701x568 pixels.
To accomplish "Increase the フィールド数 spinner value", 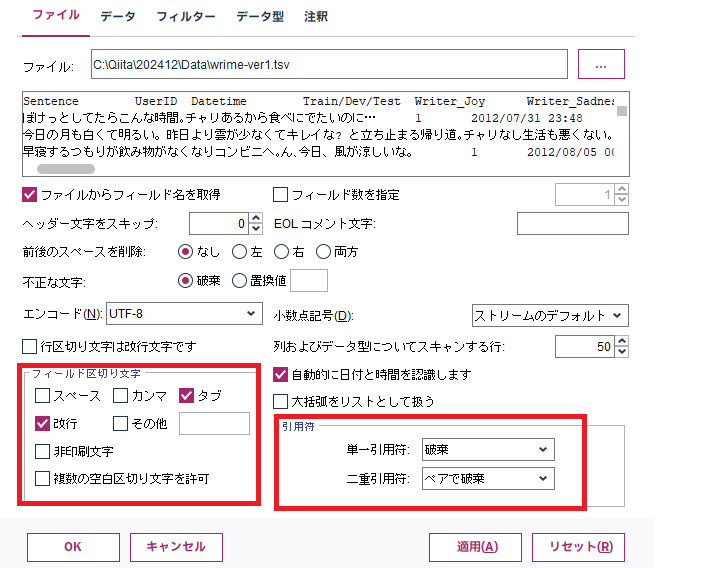I will [621, 189].
